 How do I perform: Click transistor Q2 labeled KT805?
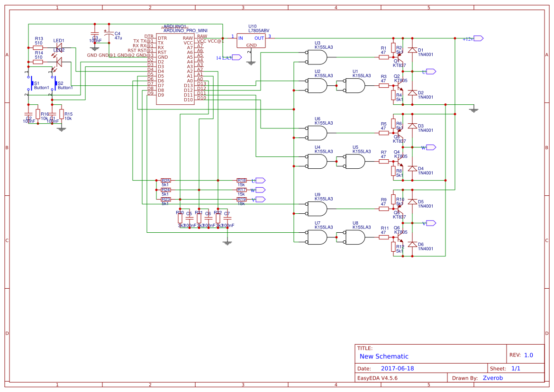[399, 85]
